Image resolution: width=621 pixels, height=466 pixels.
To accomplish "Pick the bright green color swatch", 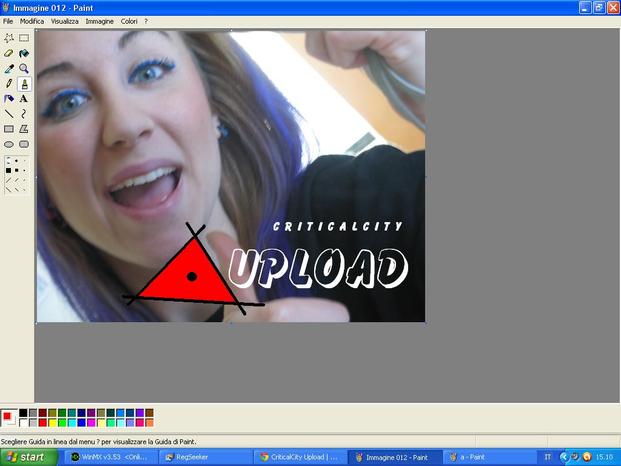I will click(62, 423).
